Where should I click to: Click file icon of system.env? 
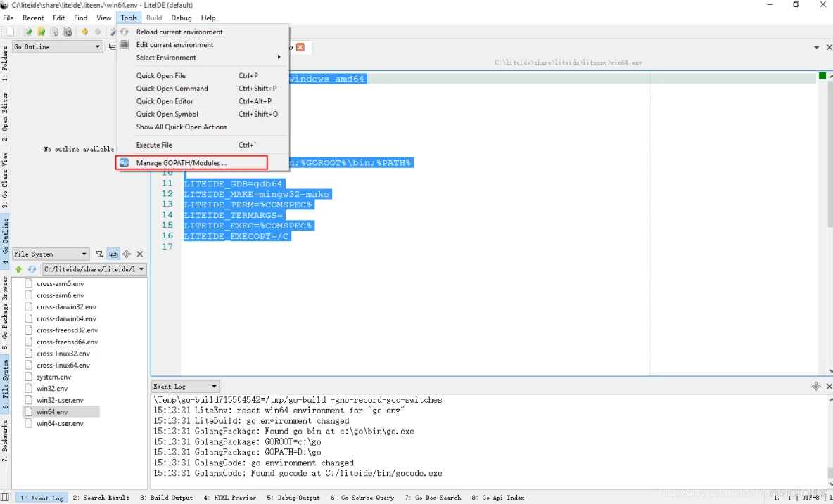[29, 377]
